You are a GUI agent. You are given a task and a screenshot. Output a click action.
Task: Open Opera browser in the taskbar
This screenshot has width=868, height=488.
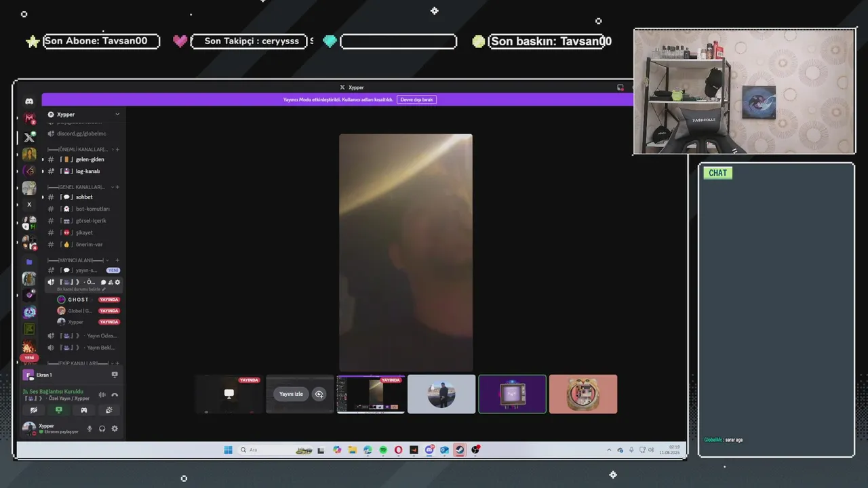[x=398, y=450]
